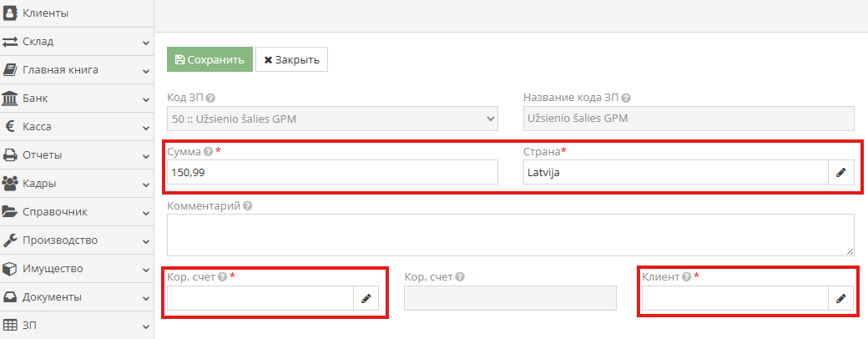Expand the Главная книга chevron

coord(145,72)
